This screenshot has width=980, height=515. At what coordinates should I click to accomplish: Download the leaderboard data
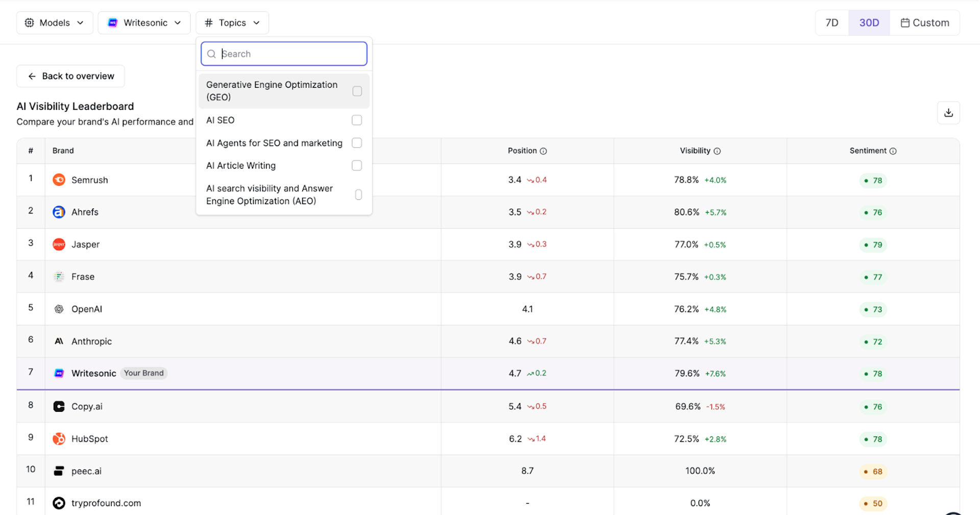(948, 113)
